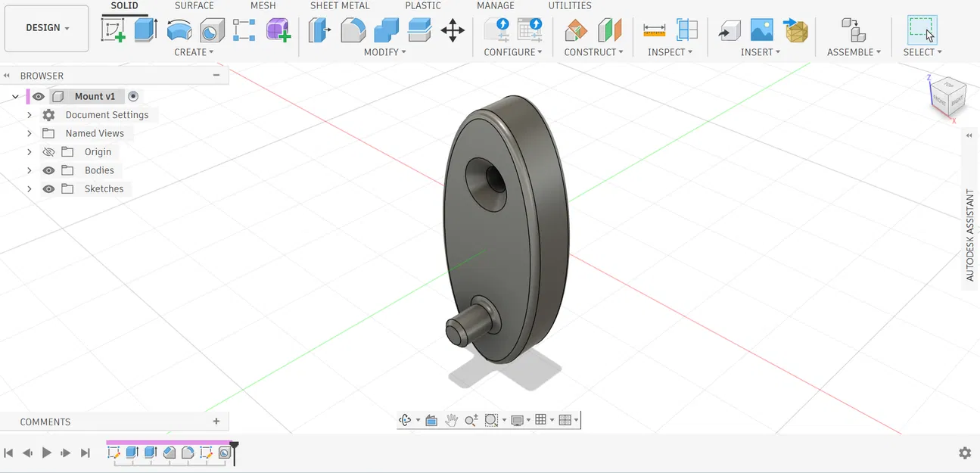This screenshot has width=980, height=473.
Task: Collapse the Mount v1 root node
Action: 15,97
